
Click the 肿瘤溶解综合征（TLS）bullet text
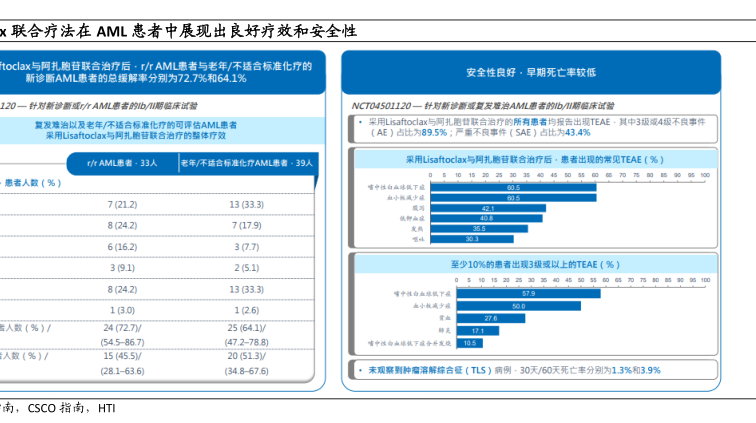428,370
